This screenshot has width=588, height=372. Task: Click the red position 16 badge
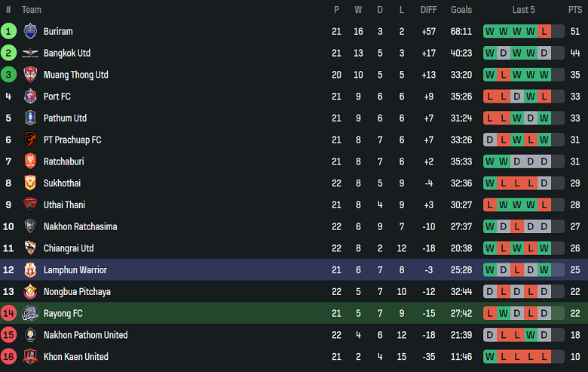point(8,357)
